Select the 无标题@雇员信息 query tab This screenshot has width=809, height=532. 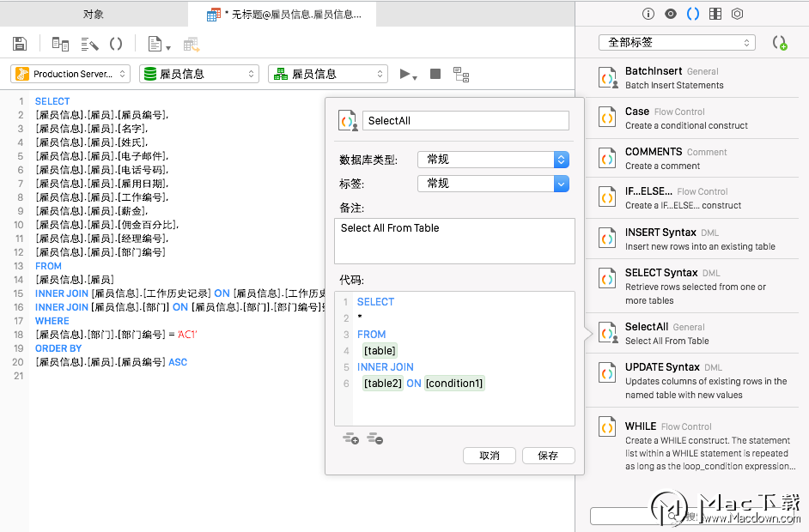coord(283,14)
